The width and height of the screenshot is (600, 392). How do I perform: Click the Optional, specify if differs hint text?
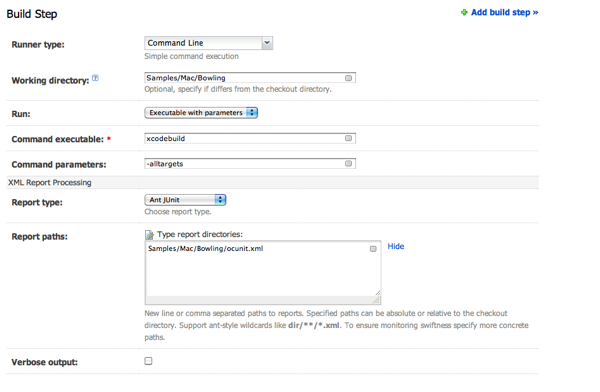pos(238,89)
